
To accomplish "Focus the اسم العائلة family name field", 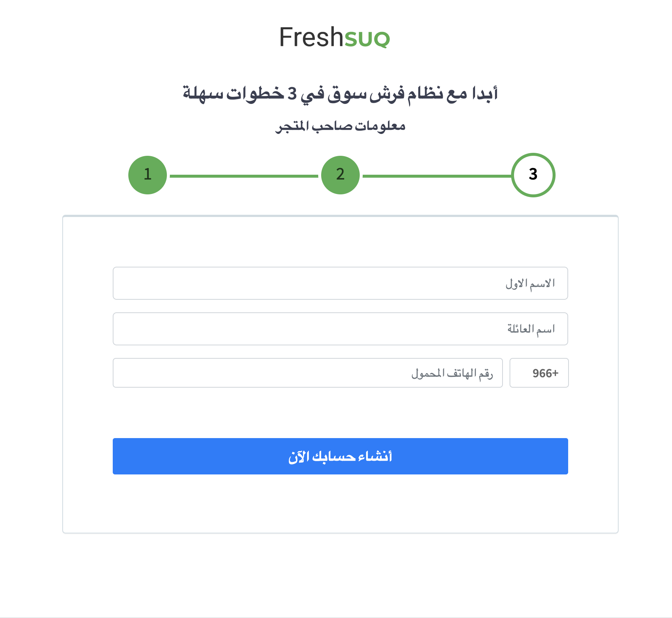I will pyautogui.click(x=340, y=329).
